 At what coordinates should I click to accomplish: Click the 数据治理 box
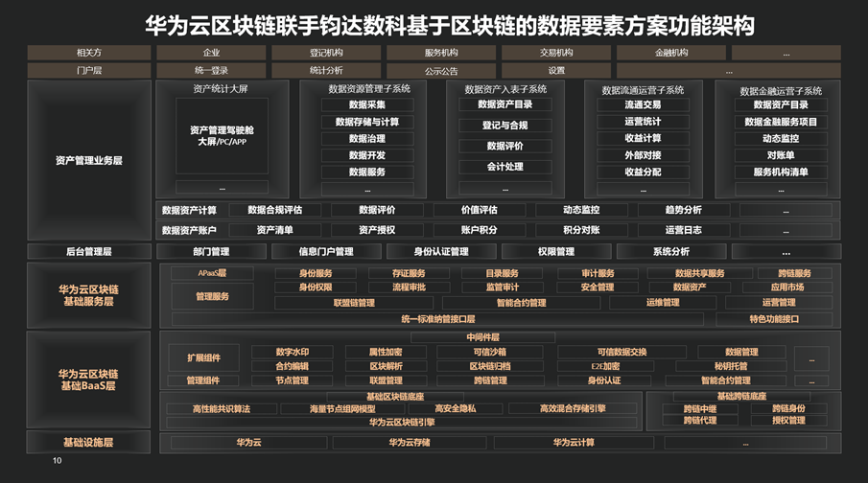(x=367, y=138)
